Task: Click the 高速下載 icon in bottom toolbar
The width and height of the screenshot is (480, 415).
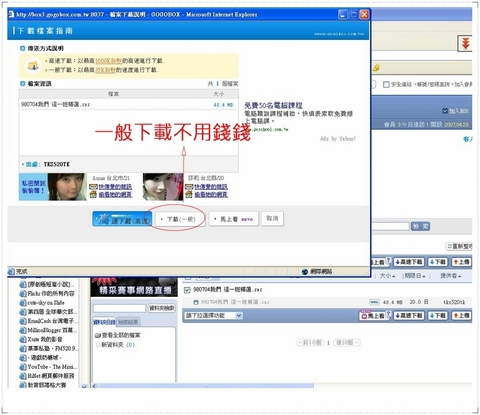Action: [x=409, y=315]
